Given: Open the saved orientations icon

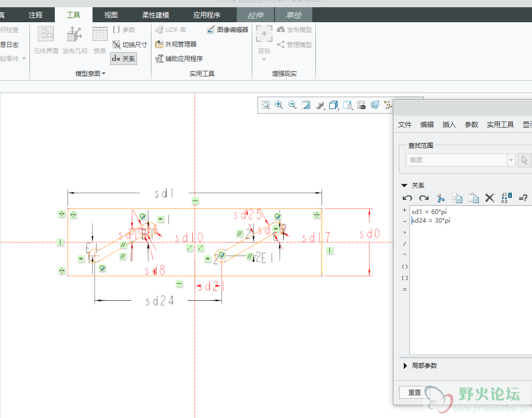Looking at the screenshot, I should (347, 105).
